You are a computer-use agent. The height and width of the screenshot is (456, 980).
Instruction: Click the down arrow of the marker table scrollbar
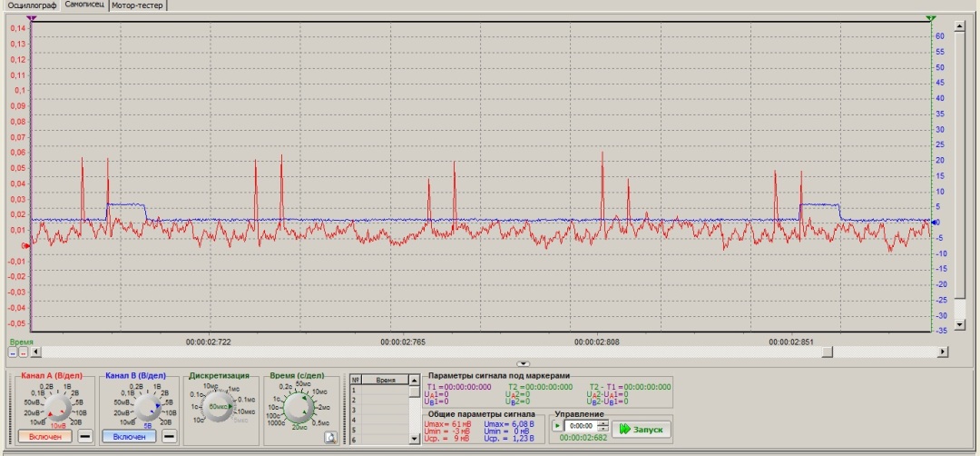coord(415,439)
